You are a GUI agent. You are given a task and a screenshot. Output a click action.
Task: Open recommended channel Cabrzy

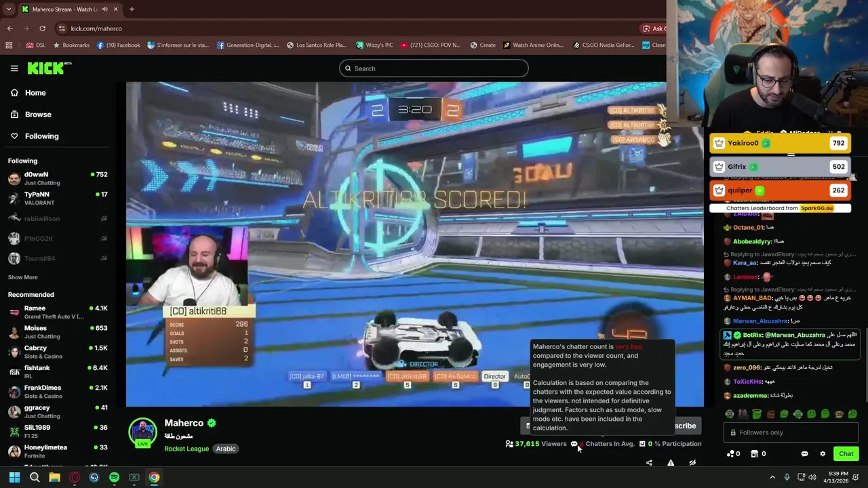tap(58, 352)
